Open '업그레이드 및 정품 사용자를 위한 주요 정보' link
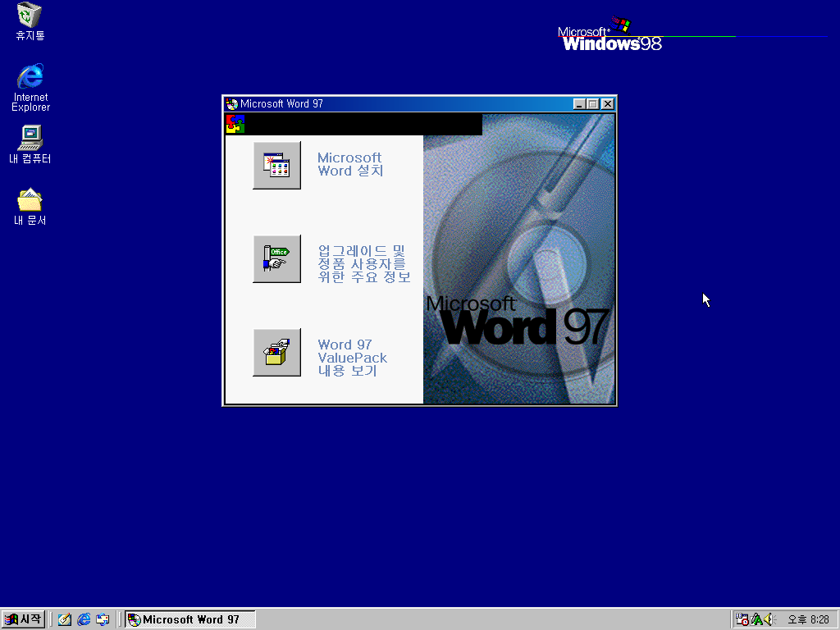Image resolution: width=840 pixels, height=630 pixels. (x=363, y=263)
